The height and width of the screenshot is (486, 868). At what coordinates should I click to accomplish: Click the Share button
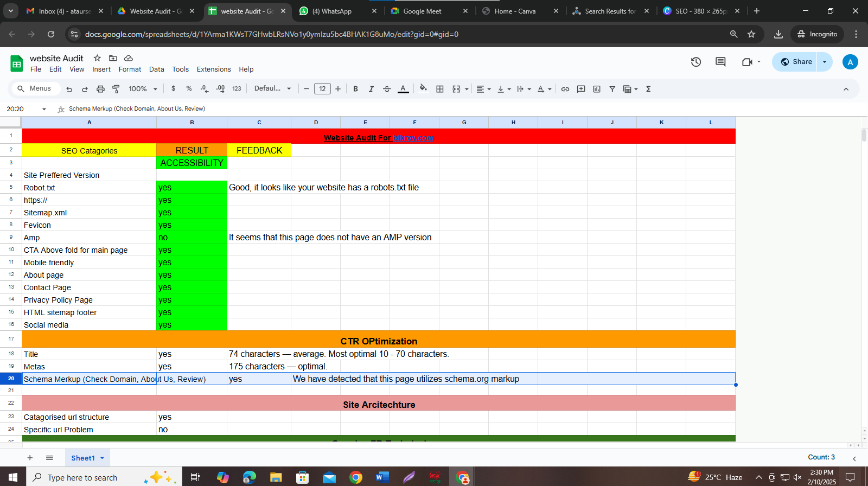click(x=795, y=62)
